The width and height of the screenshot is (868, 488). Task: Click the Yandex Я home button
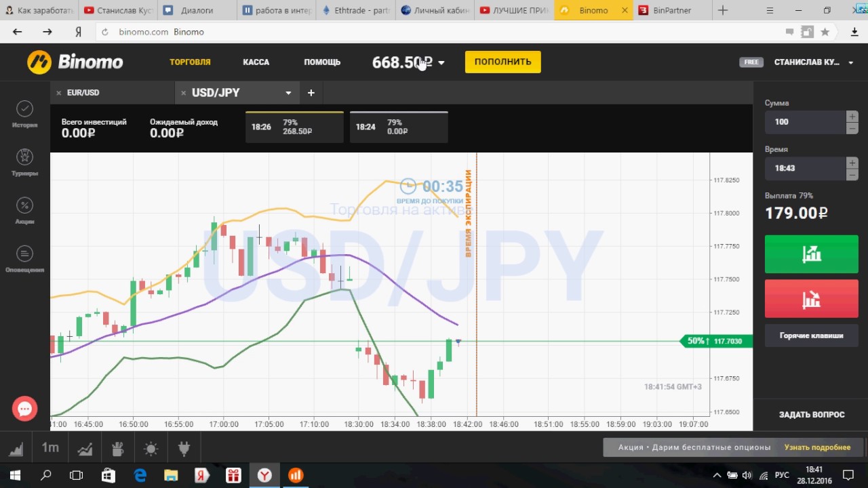click(79, 32)
